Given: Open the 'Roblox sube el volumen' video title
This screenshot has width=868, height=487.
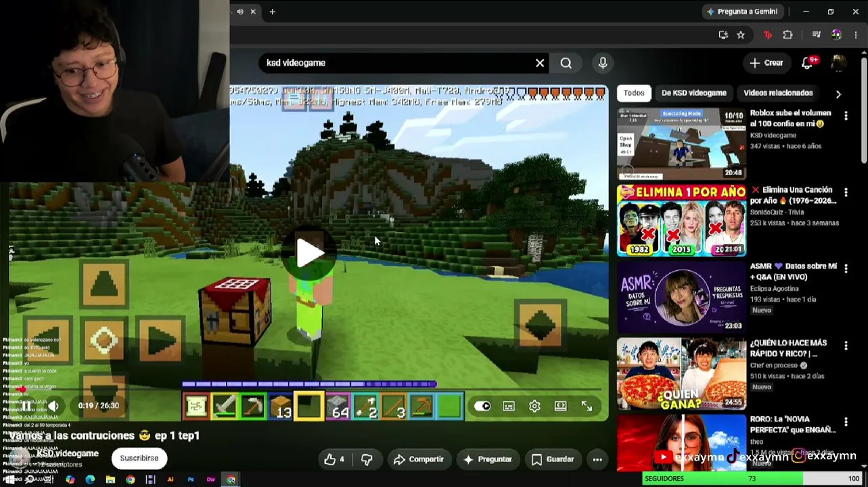Looking at the screenshot, I should coord(790,118).
